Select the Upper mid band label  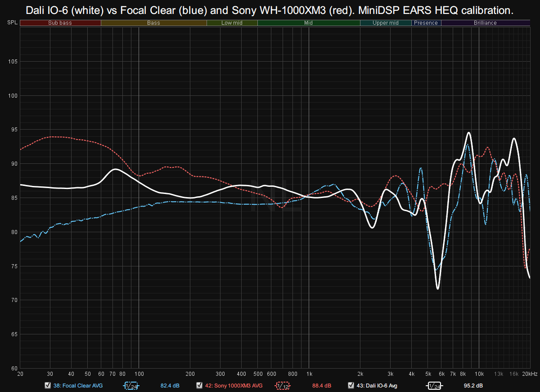[x=386, y=23]
